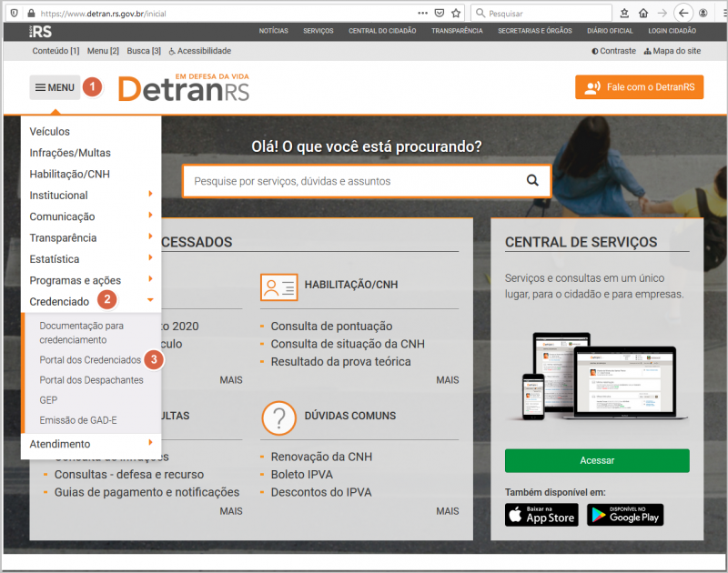Click the Dúvidas Comuns question mark icon

pos(279,418)
